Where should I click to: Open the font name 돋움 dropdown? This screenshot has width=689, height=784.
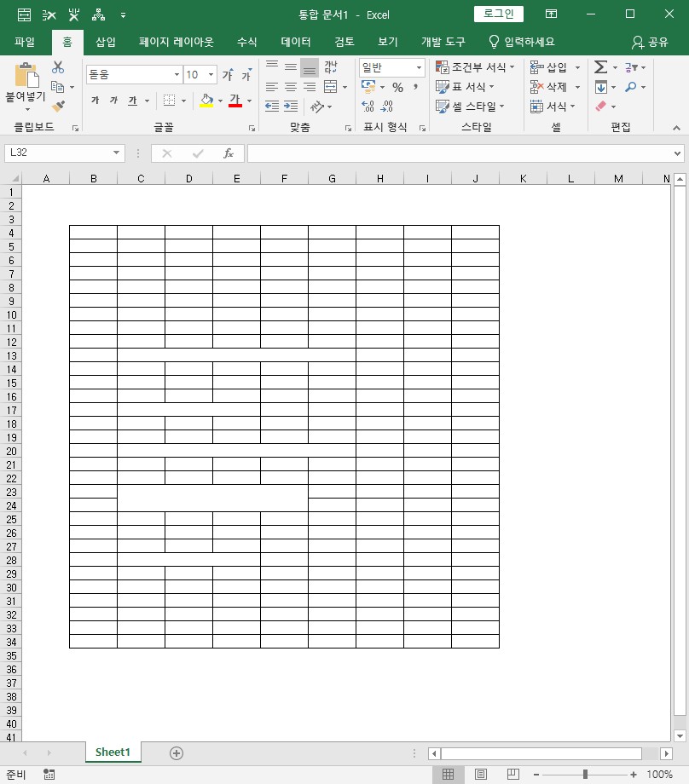(177, 74)
